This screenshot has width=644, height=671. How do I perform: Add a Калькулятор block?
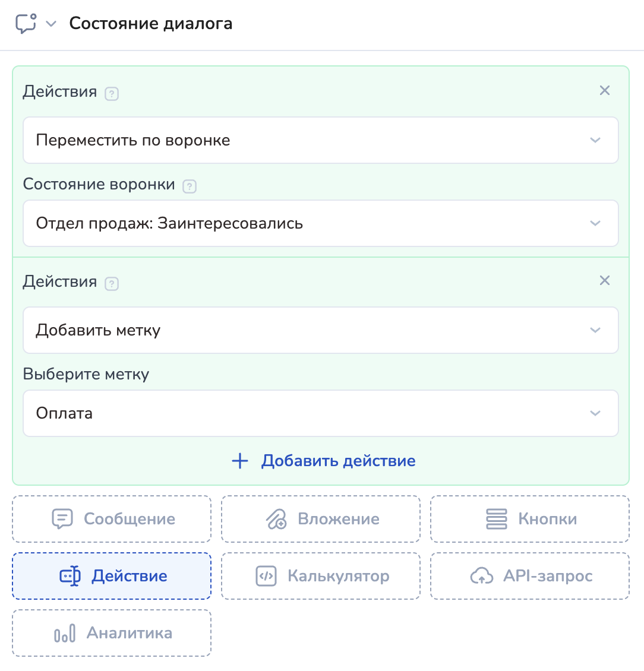321,576
